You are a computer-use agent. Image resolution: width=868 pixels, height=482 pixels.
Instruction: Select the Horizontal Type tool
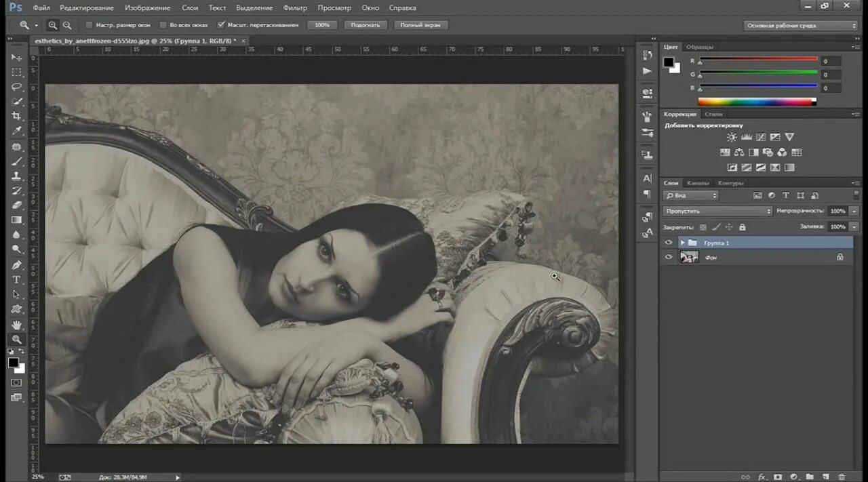point(17,279)
